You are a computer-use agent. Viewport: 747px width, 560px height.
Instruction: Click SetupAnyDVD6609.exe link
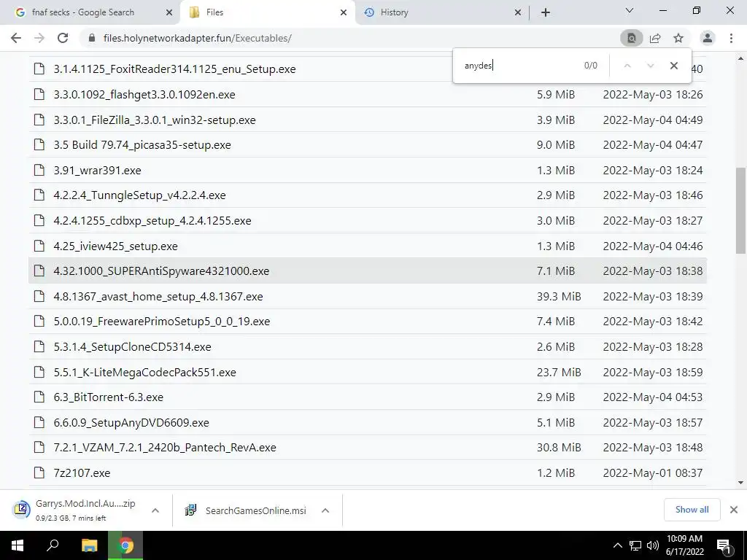click(x=131, y=423)
